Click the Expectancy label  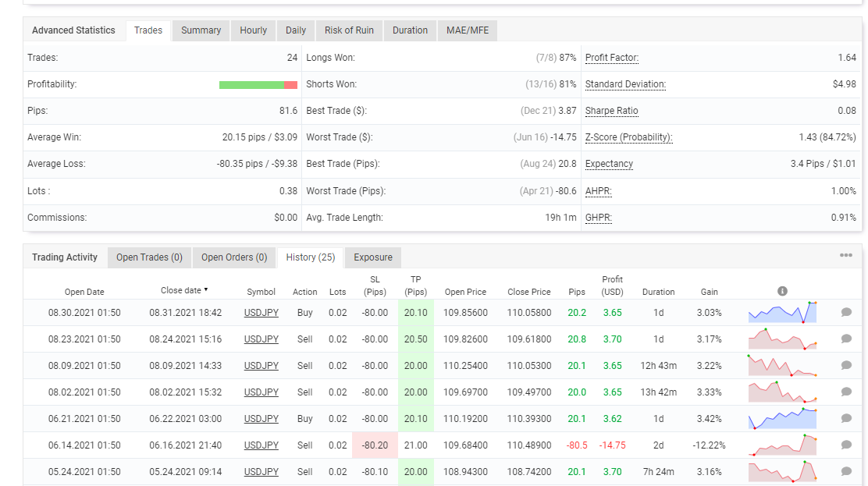(x=609, y=164)
